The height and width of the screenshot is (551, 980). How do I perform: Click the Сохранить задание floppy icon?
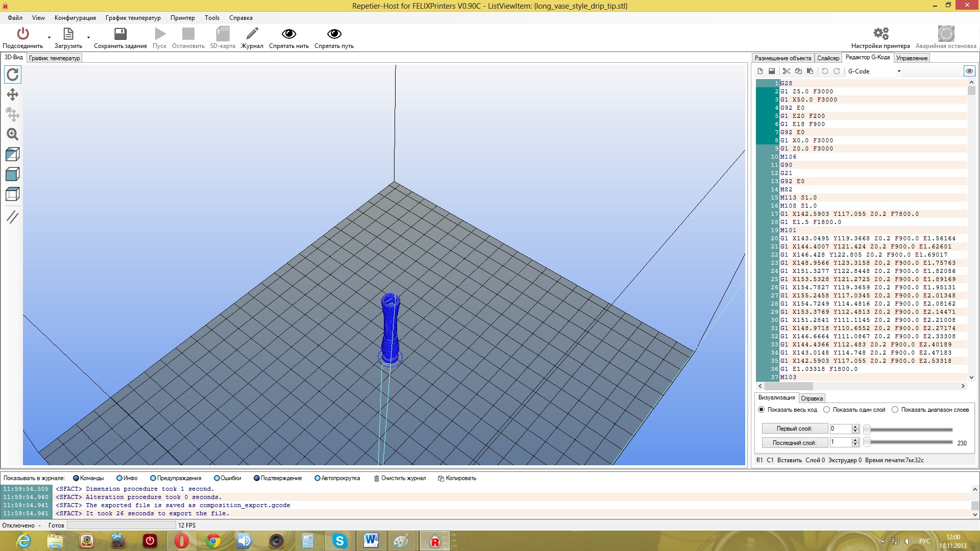(x=120, y=34)
